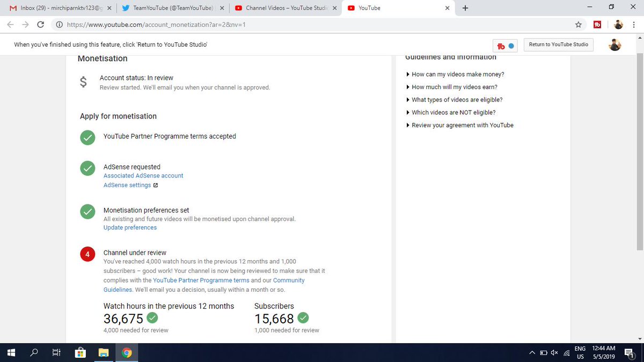This screenshot has width=644, height=362.
Task: Expand 'What types of videos are eligible?'
Action: point(457,100)
